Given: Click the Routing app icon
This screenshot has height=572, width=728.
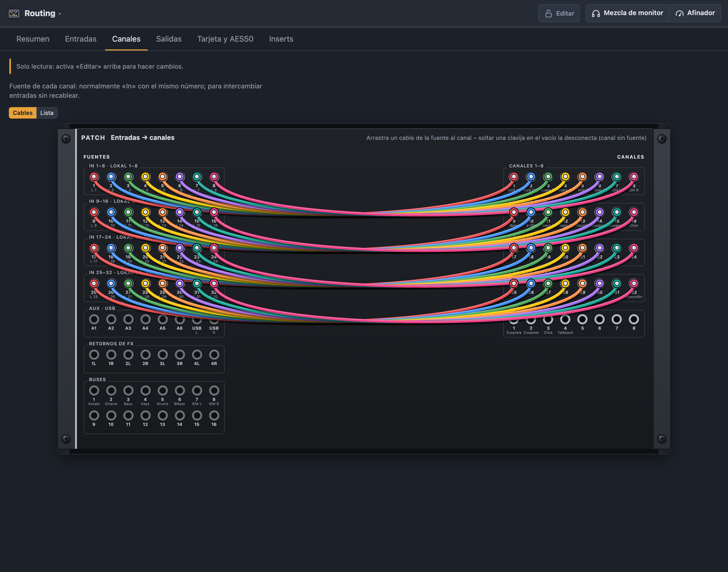Looking at the screenshot, I should coord(14,13).
